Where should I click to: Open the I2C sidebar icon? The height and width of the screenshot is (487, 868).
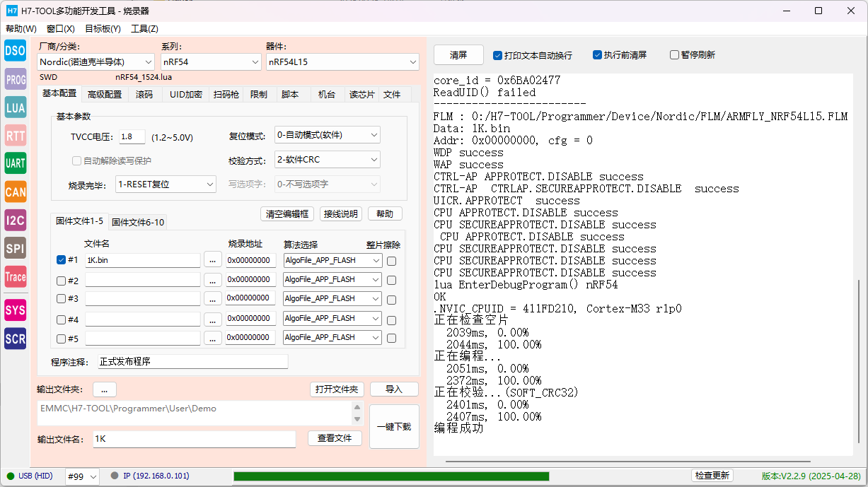click(16, 220)
